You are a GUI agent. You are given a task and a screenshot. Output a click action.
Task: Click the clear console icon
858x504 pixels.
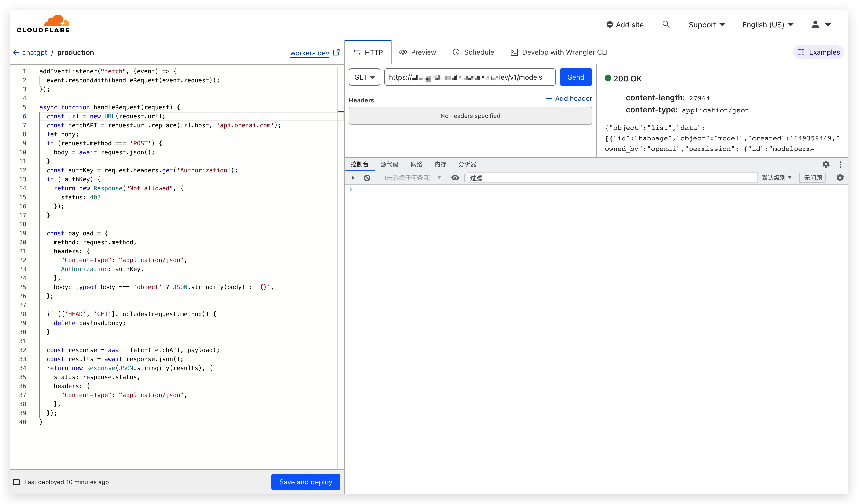click(x=367, y=178)
